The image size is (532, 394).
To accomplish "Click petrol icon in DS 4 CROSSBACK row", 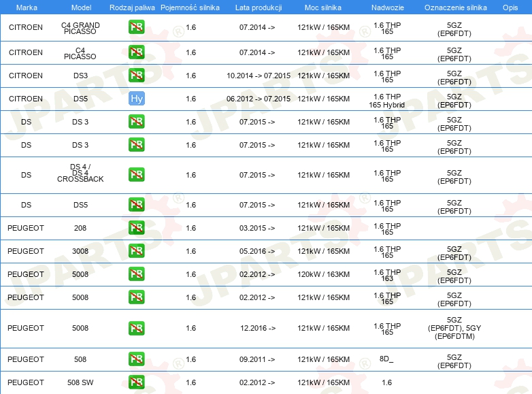I will point(136,175).
